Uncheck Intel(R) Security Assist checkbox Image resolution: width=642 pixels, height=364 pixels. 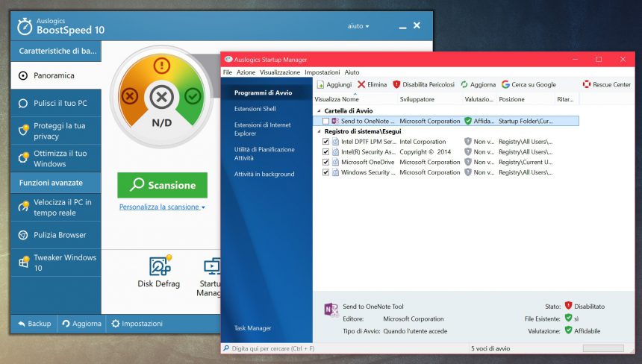pyautogui.click(x=325, y=151)
